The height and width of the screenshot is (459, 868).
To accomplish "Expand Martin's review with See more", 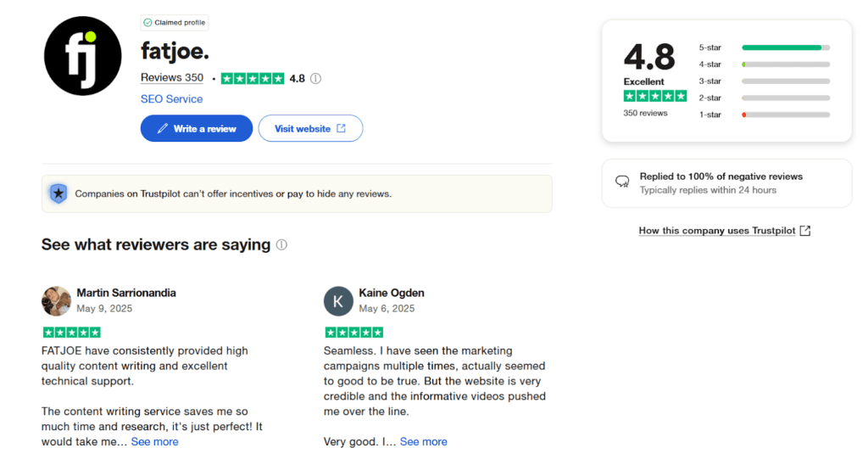I will point(154,442).
